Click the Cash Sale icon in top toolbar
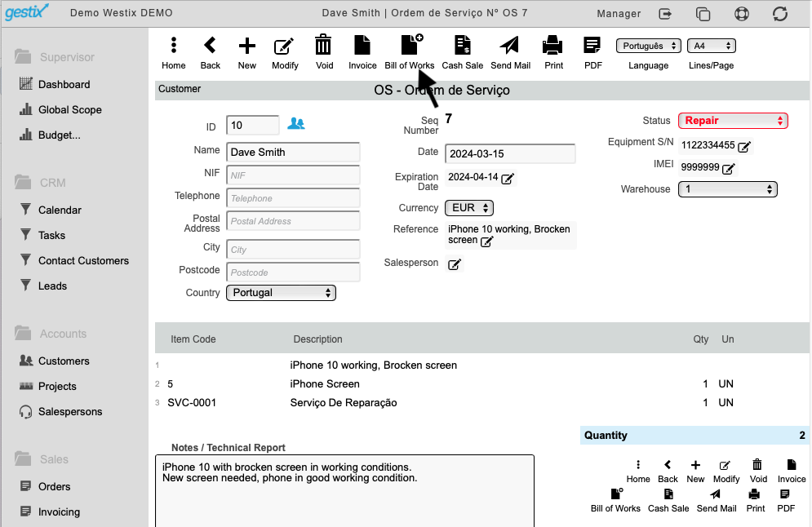The image size is (812, 527). click(462, 45)
